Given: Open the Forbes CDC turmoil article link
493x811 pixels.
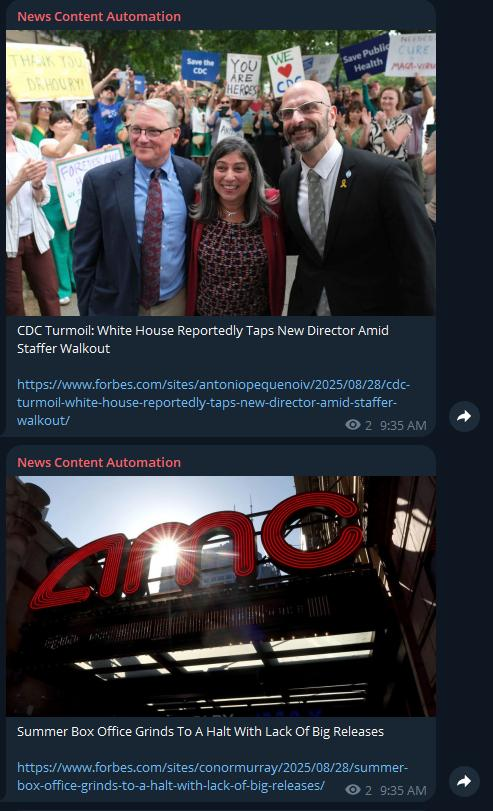Looking at the screenshot, I should (x=213, y=402).
